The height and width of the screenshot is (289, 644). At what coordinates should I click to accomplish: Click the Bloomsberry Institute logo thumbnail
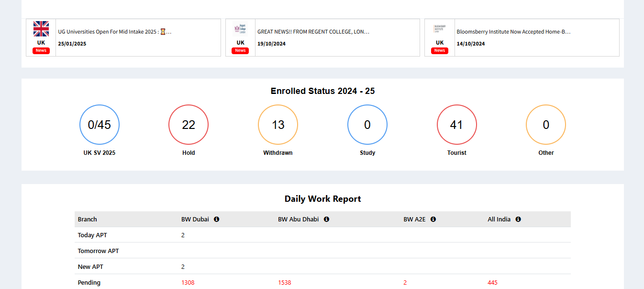(x=439, y=29)
